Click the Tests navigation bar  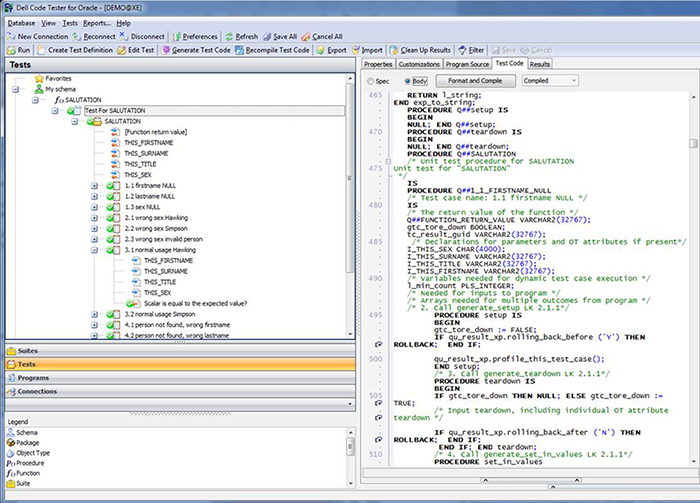(180, 364)
